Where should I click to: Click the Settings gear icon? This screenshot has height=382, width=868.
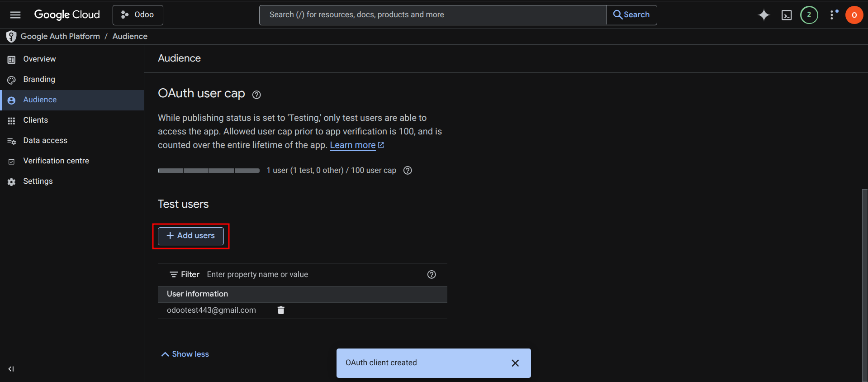coord(12,181)
